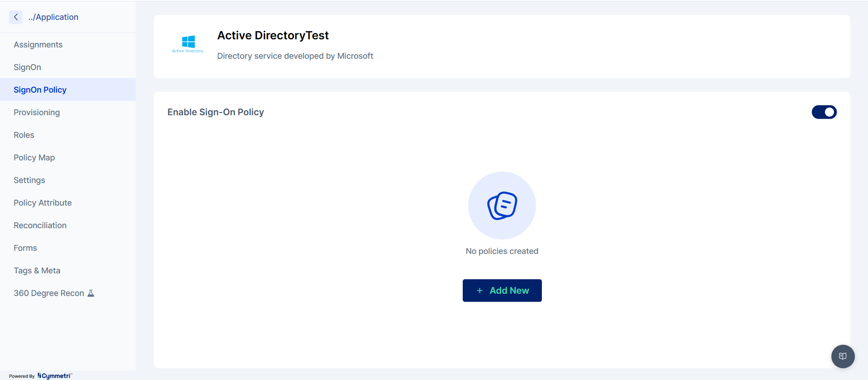Open the Assignments section
Image resolution: width=868 pixels, height=380 pixels.
coord(68,44)
